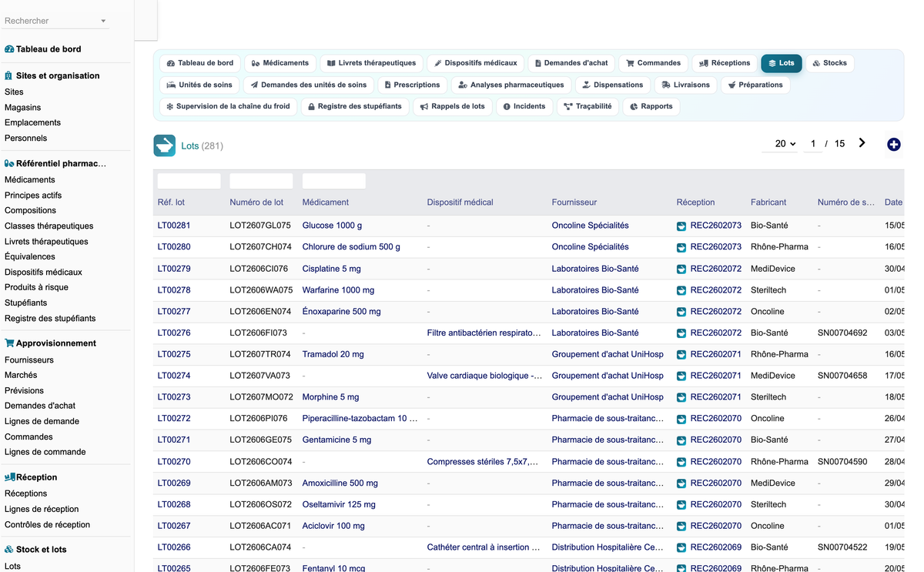This screenshot has width=924, height=572.
Task: Open Dispensations tab
Action: coord(613,85)
